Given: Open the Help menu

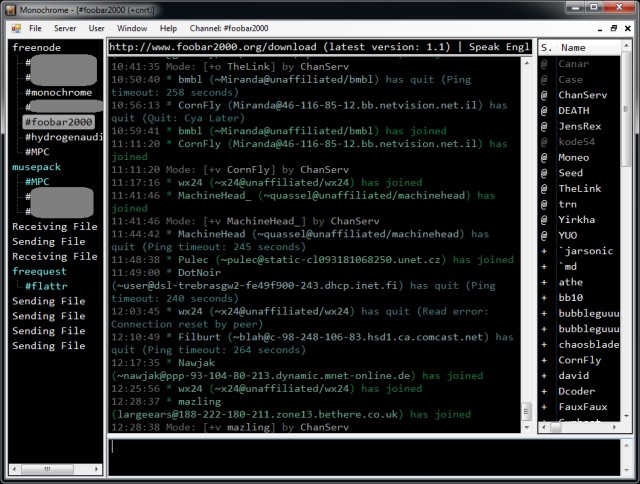Looking at the screenshot, I should pyautogui.click(x=168, y=28).
